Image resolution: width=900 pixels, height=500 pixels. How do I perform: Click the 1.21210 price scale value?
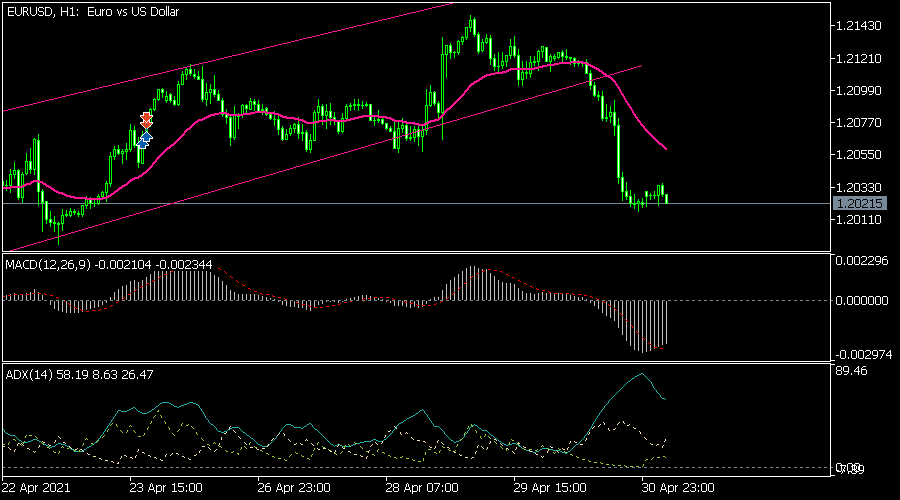859,59
